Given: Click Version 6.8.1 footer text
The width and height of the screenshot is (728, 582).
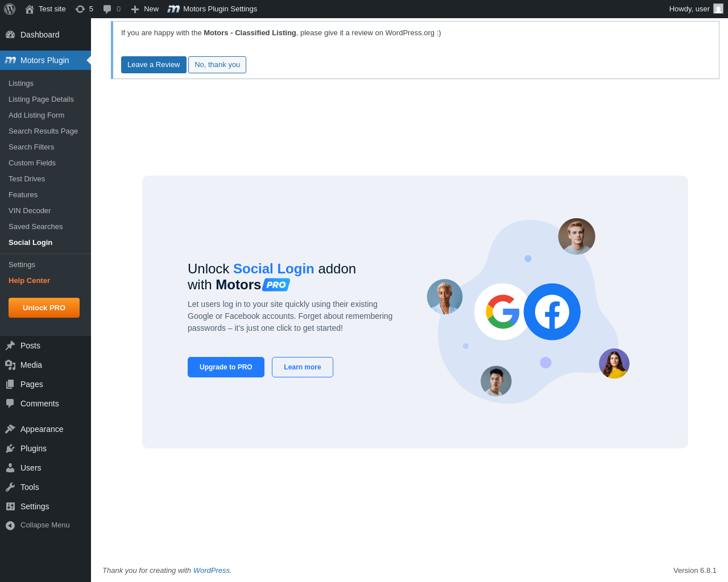Looking at the screenshot, I should pos(695,571).
